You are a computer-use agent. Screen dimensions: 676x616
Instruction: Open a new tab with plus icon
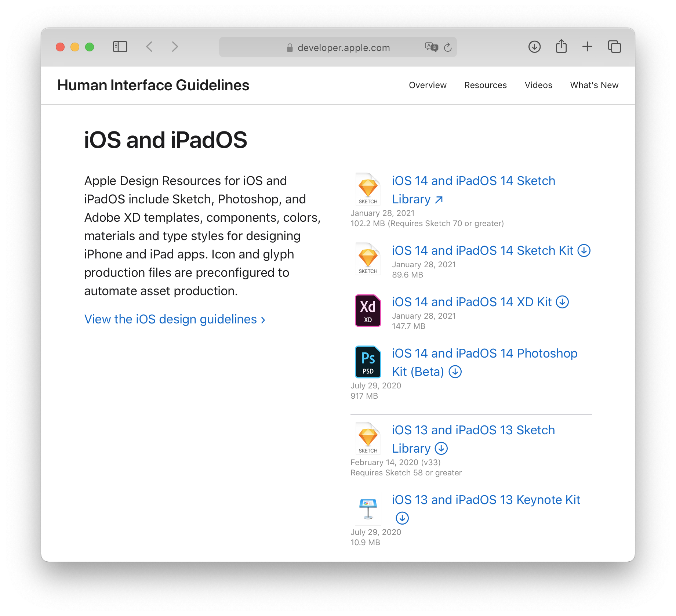click(587, 47)
